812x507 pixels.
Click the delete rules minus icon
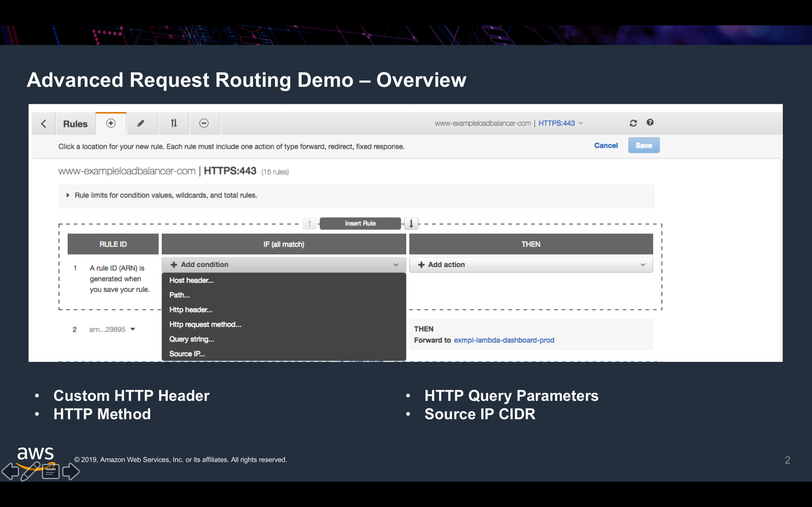(204, 123)
